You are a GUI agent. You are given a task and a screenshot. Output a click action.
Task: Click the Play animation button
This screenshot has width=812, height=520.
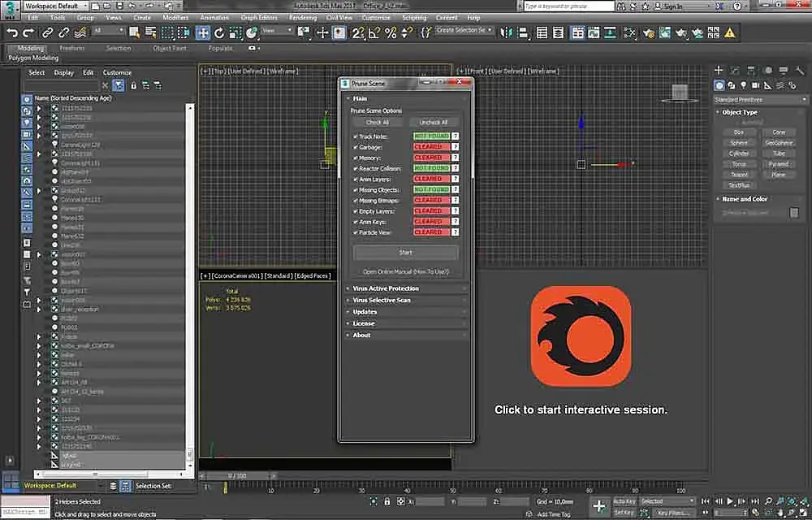(x=730, y=500)
